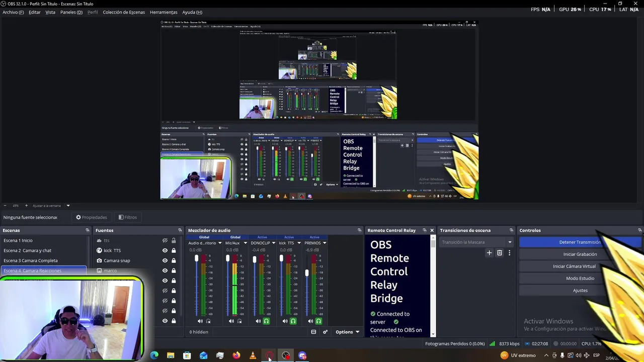Close the Remote Control Relay dock
This screenshot has width=644, height=362.
432,230
